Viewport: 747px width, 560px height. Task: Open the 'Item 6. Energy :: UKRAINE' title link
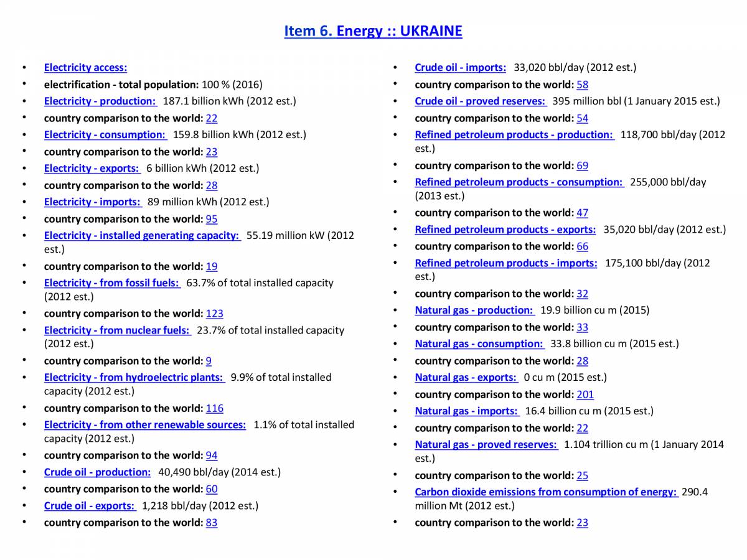[373, 31]
